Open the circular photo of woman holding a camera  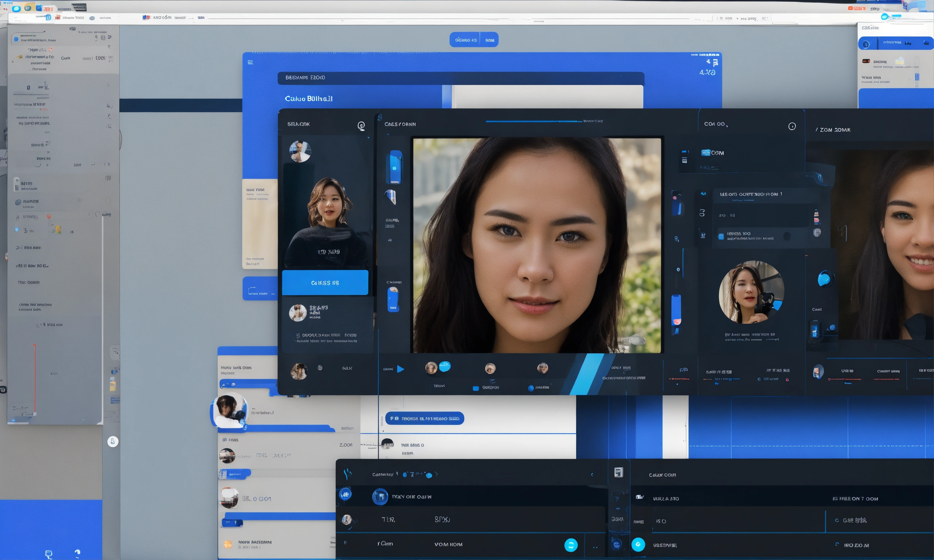click(751, 292)
